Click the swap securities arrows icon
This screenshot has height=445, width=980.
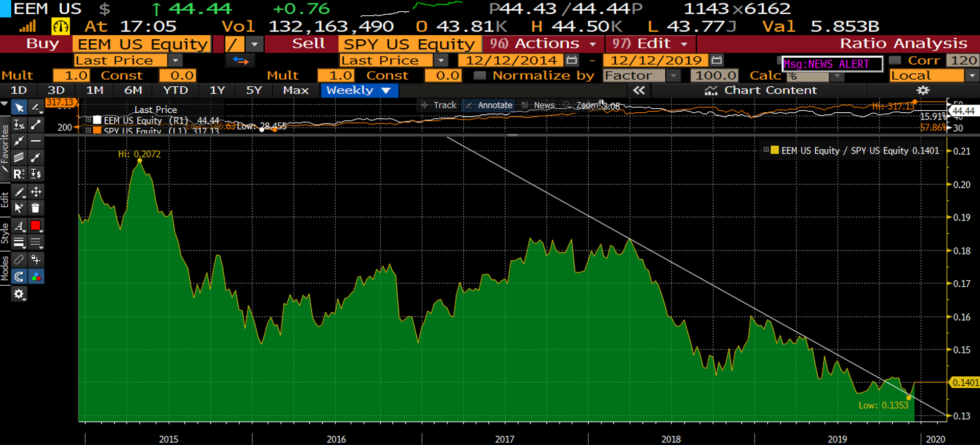pos(240,61)
